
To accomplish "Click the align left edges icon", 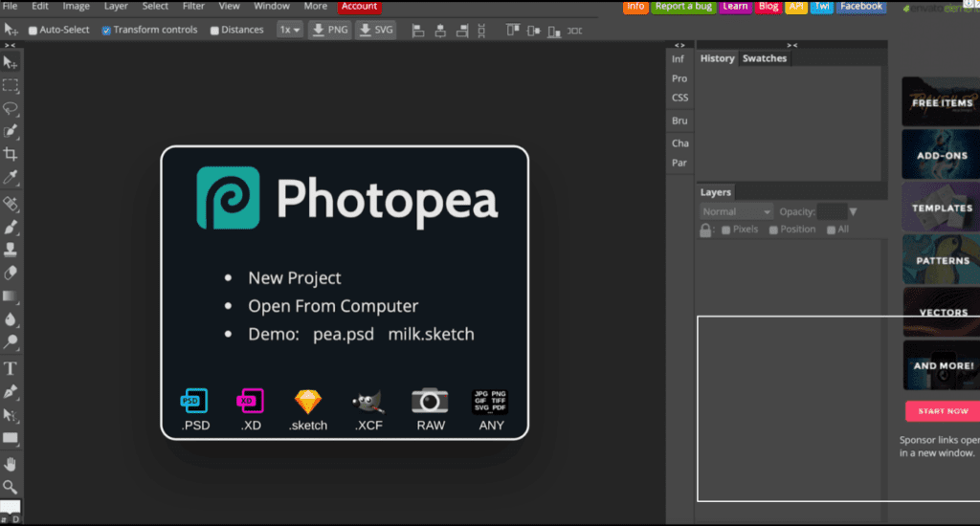I will [418, 30].
